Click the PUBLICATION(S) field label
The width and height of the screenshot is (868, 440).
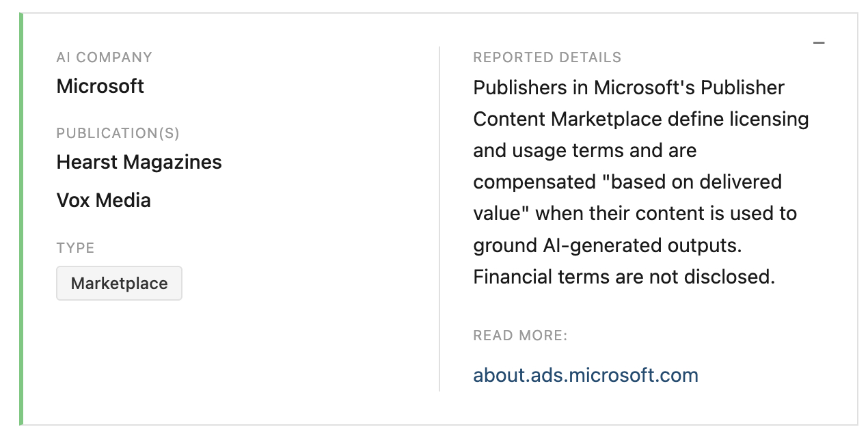118,133
